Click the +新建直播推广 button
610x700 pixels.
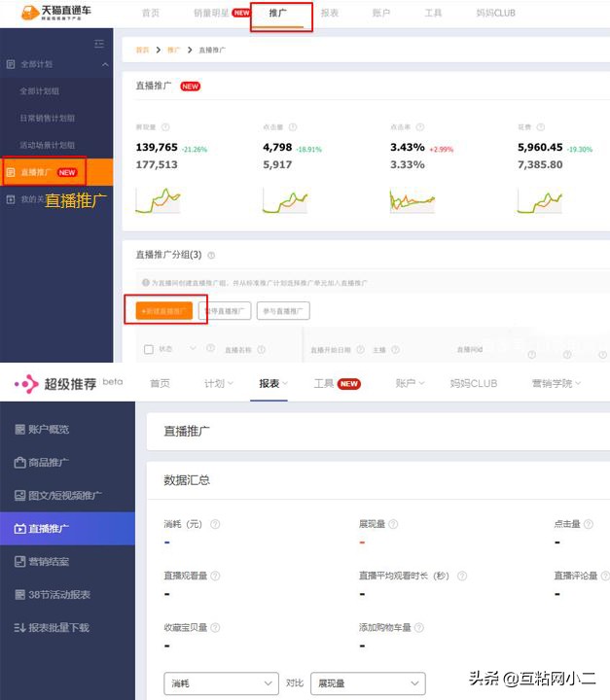pyautogui.click(x=164, y=311)
